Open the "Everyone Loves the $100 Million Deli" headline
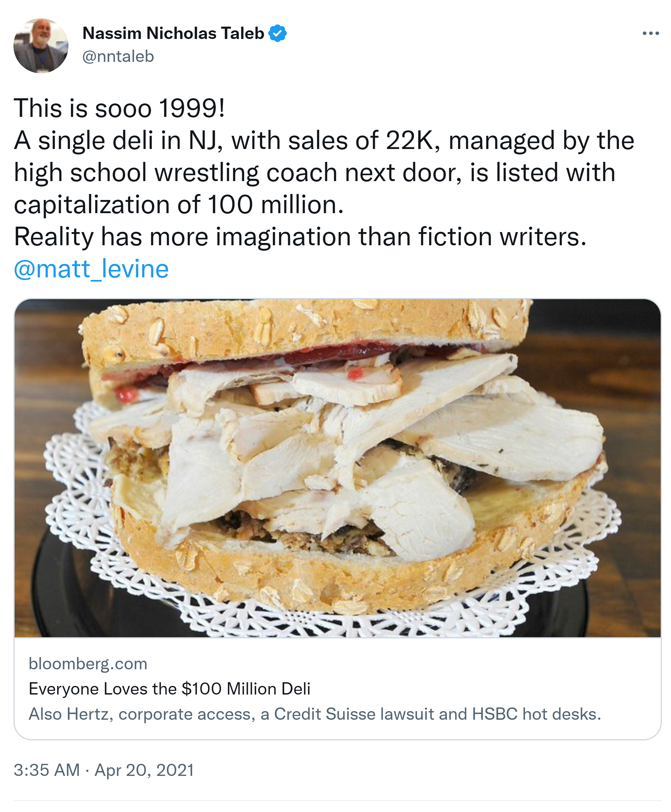Screen dimensions: 671x812 click(169, 689)
